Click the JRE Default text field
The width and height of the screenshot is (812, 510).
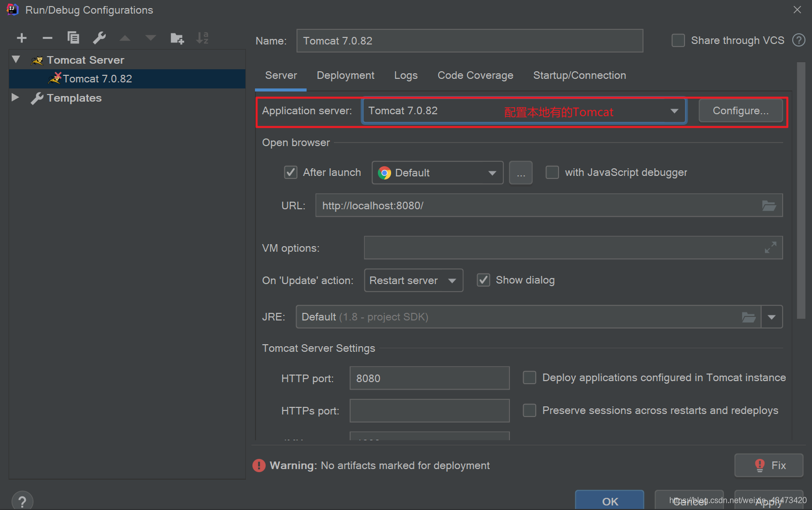pos(528,317)
